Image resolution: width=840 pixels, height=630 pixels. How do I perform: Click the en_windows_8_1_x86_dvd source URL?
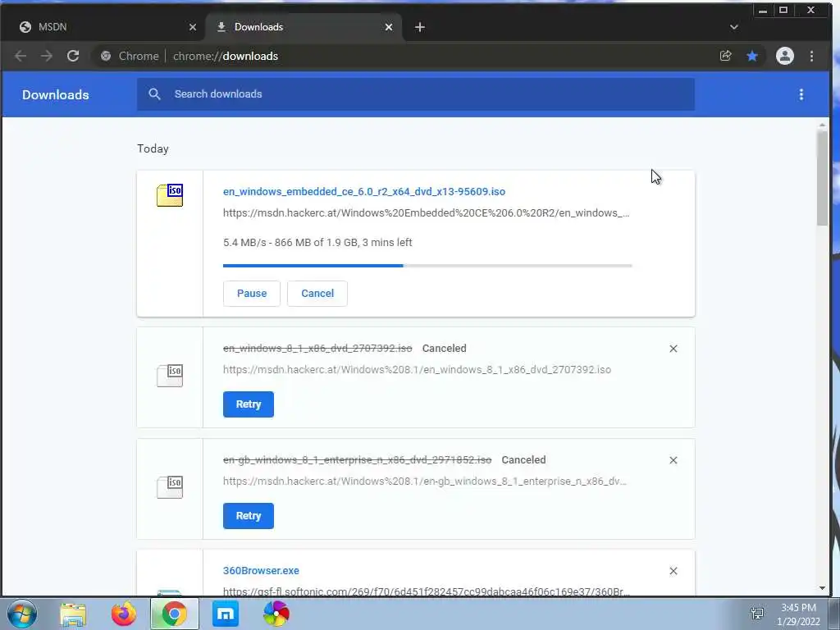click(417, 370)
